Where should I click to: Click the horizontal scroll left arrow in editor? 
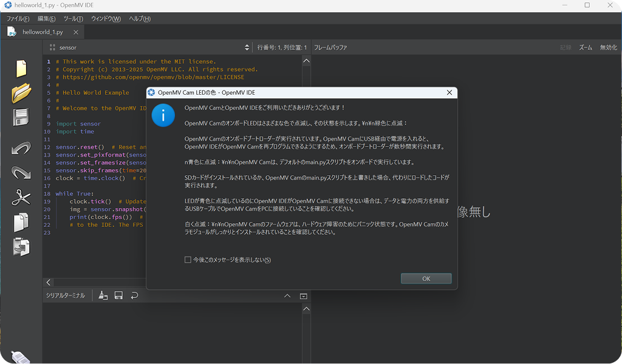click(x=49, y=283)
